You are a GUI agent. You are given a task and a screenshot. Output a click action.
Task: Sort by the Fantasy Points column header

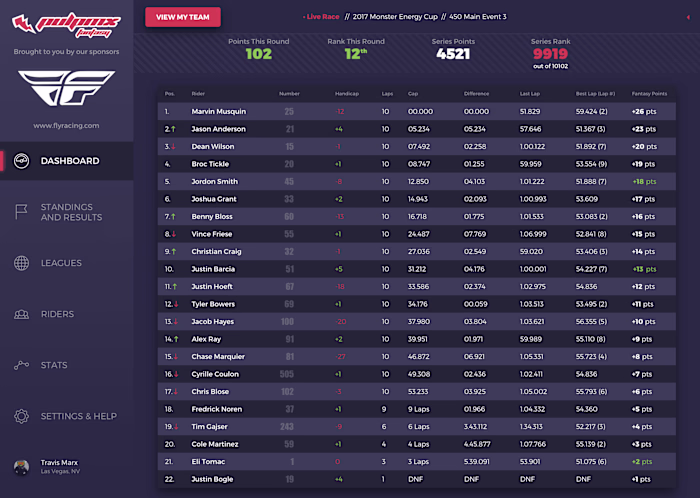point(649,94)
